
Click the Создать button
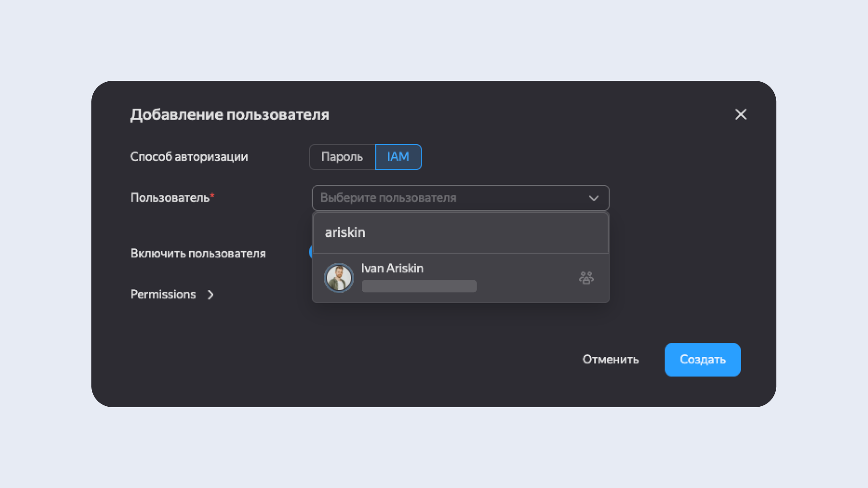pos(702,360)
